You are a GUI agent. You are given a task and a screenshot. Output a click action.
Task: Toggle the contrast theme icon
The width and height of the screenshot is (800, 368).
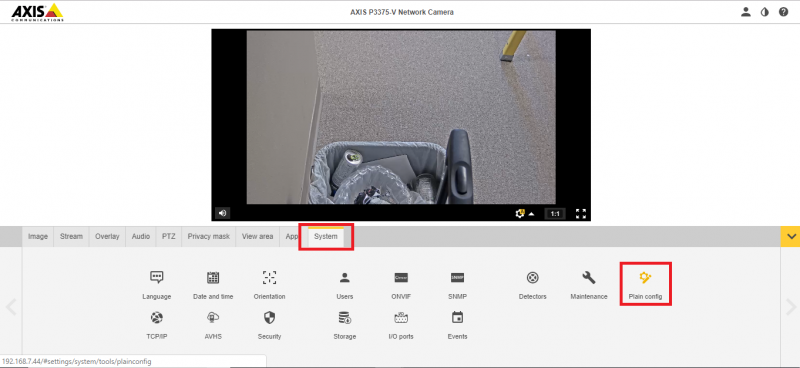tap(764, 12)
